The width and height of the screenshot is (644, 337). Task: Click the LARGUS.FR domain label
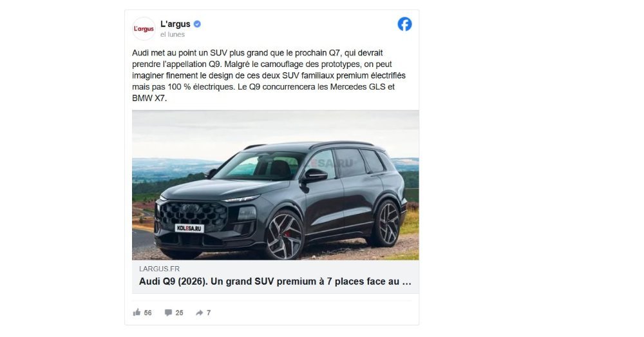pos(159,269)
